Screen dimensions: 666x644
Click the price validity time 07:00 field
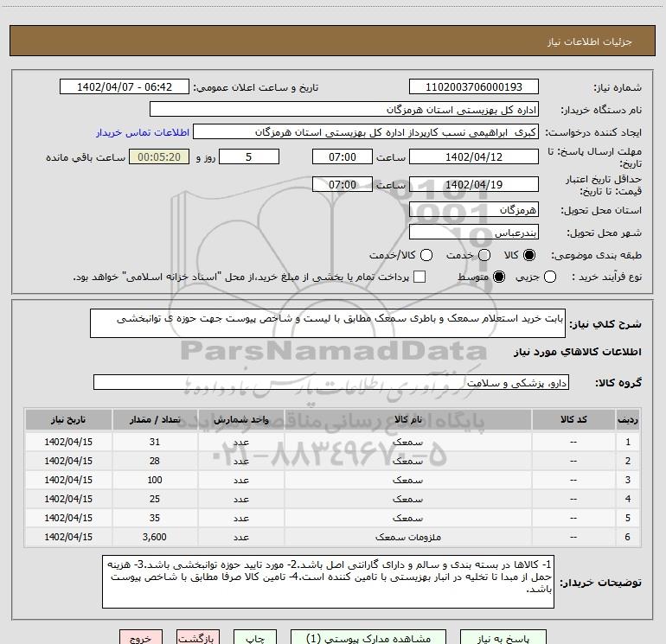(x=343, y=184)
